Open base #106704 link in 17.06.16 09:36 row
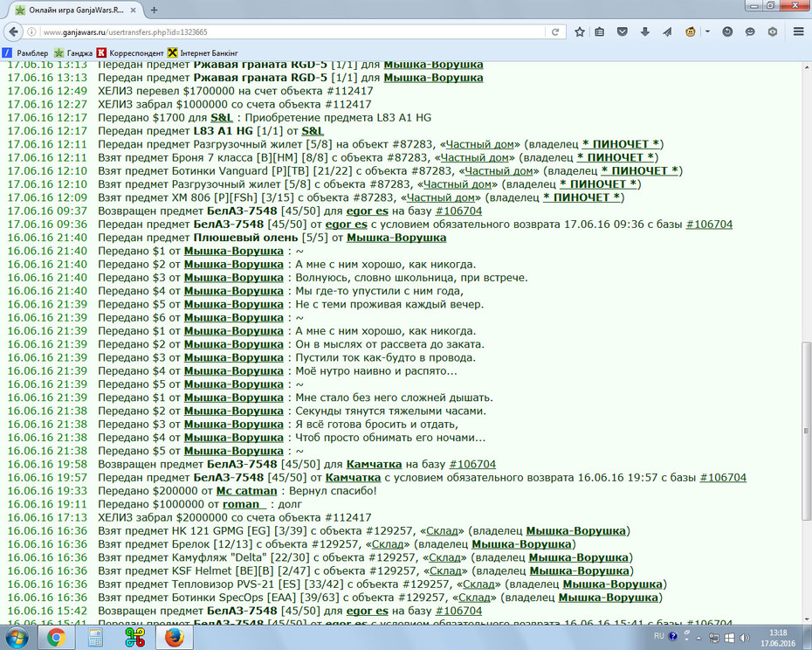The width and height of the screenshot is (812, 650). [709, 225]
